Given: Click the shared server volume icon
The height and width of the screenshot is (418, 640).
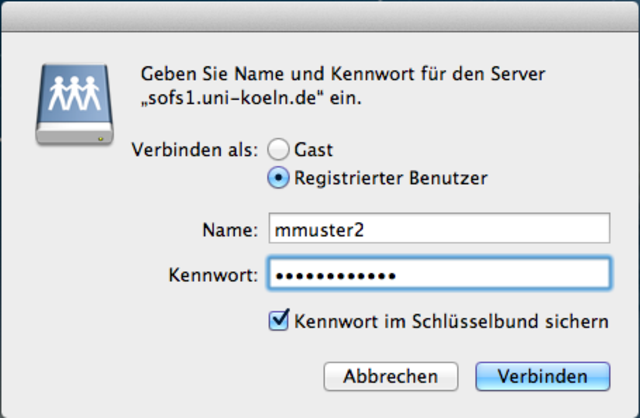Looking at the screenshot, I should click(x=74, y=104).
